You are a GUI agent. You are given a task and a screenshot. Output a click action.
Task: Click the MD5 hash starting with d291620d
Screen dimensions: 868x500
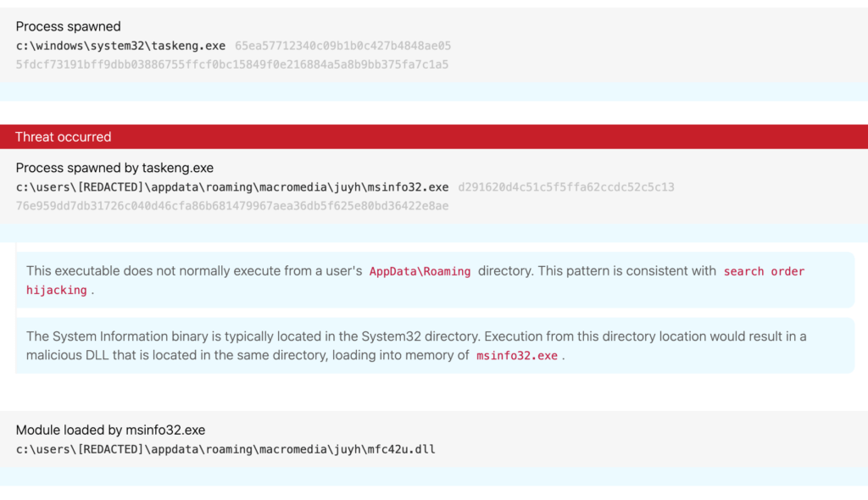(x=565, y=187)
